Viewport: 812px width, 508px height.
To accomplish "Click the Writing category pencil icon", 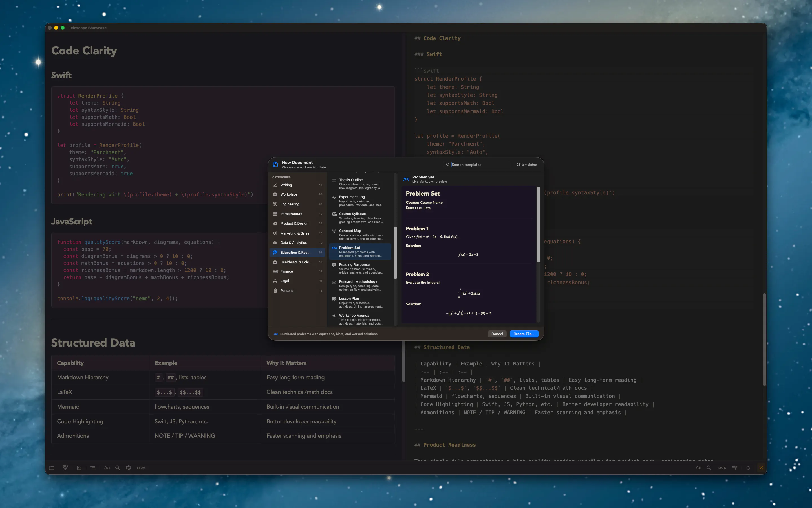I will point(275,185).
